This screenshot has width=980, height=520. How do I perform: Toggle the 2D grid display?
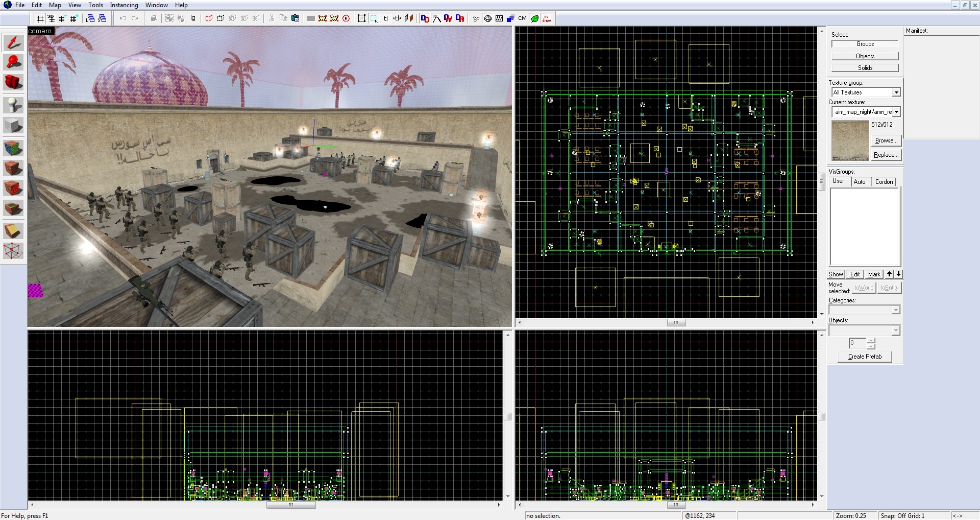39,18
